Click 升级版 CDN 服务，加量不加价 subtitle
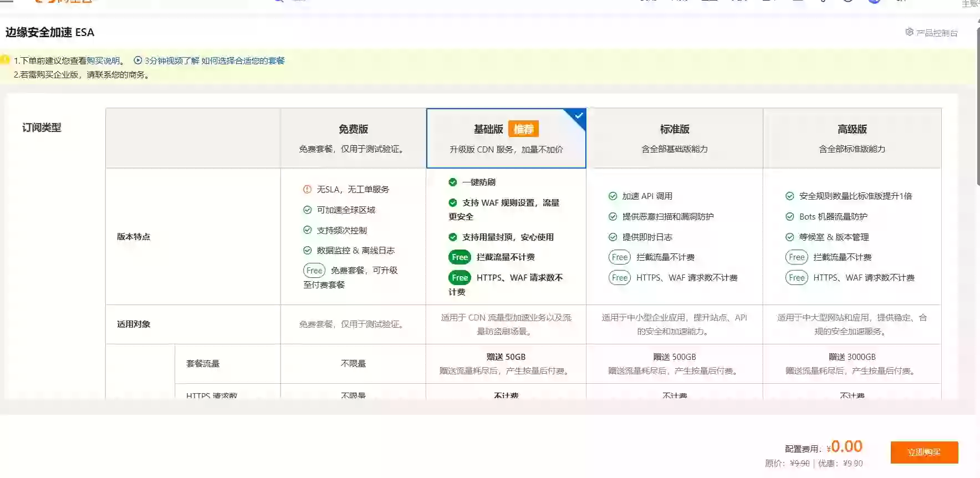The image size is (980, 478). click(x=506, y=150)
